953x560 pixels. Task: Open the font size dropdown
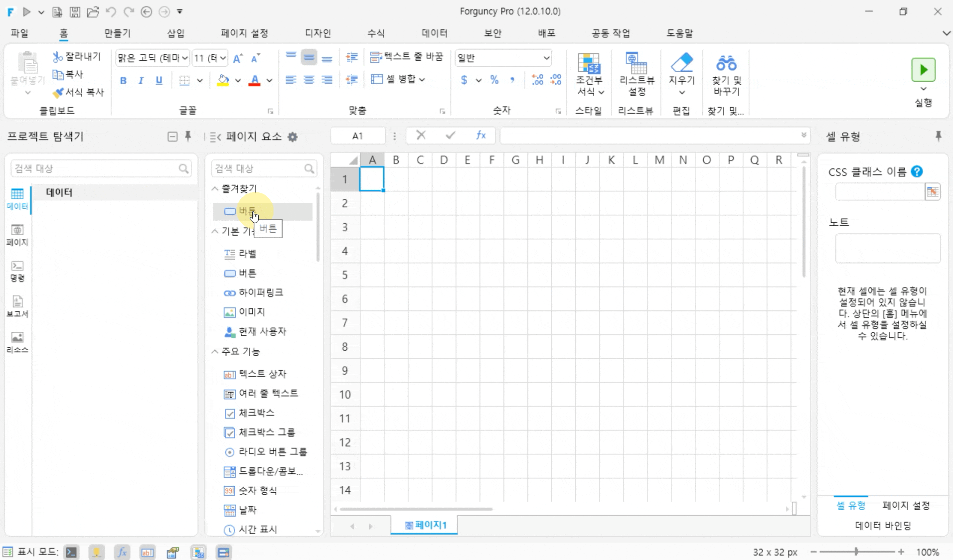click(x=222, y=58)
